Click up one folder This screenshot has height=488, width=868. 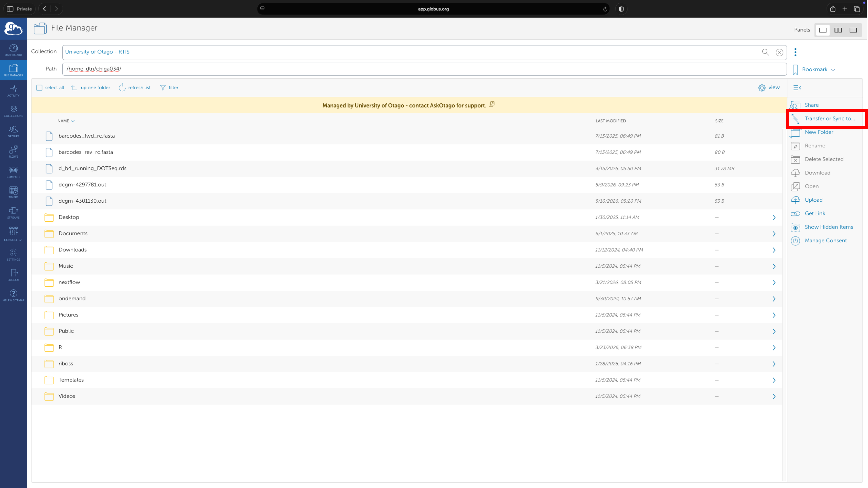91,88
